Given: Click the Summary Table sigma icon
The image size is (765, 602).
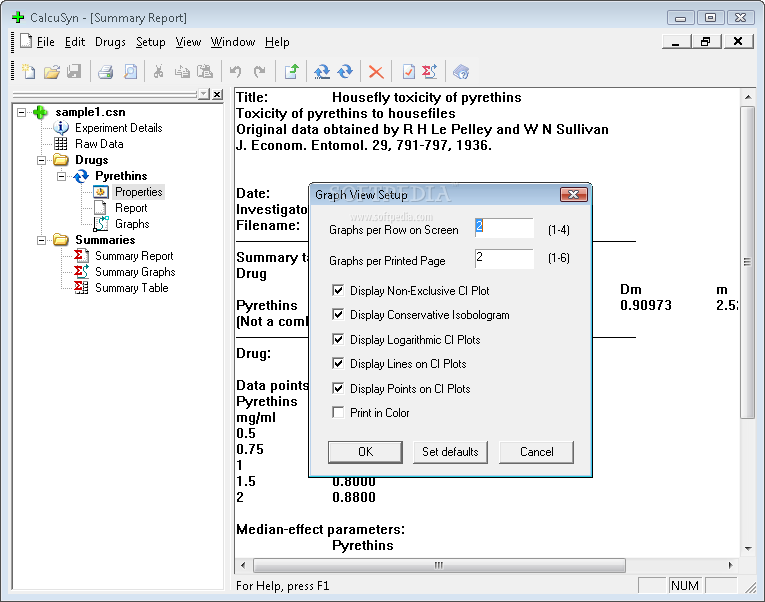Looking at the screenshot, I should tap(81, 288).
